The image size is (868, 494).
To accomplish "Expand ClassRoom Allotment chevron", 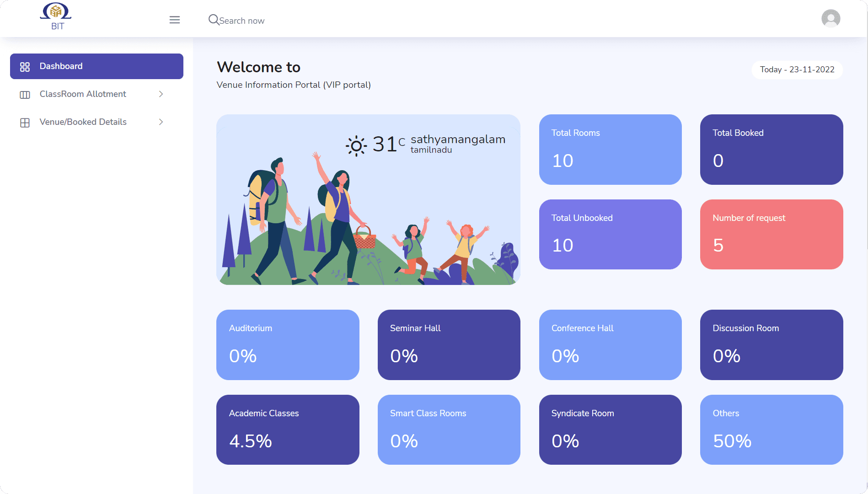I will [x=161, y=94].
